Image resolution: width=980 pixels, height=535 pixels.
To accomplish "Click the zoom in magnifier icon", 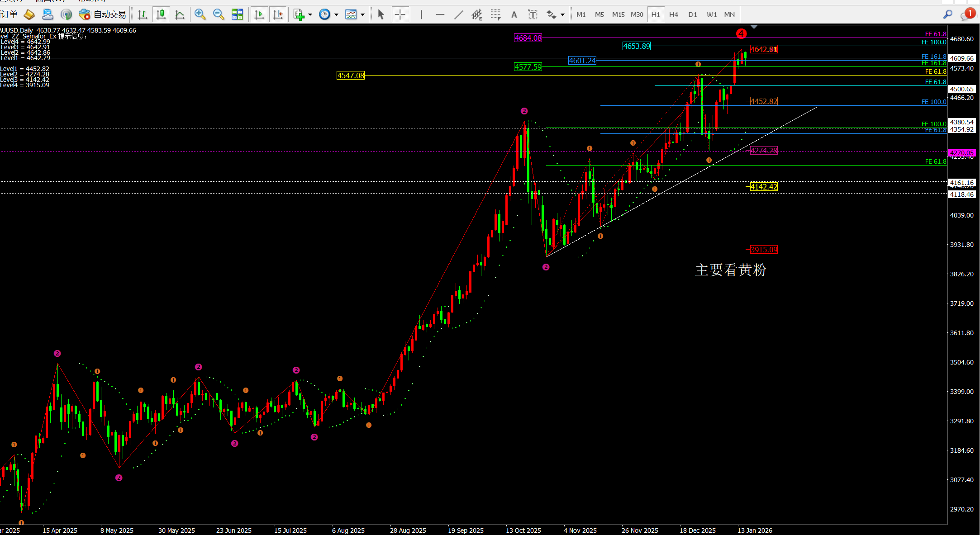I will (x=200, y=14).
